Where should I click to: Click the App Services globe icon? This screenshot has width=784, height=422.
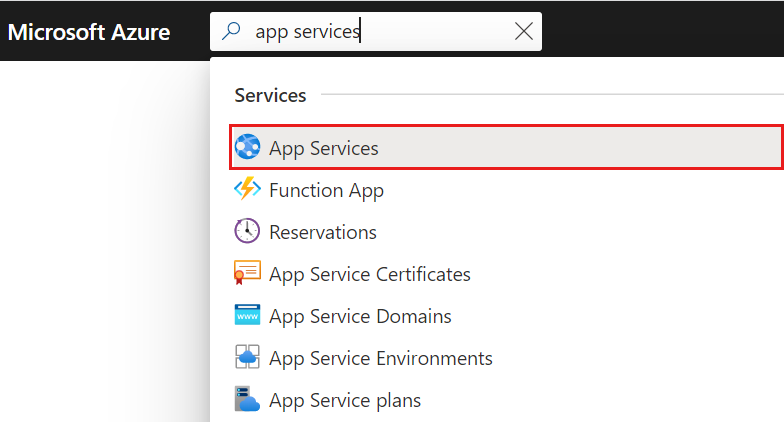click(247, 148)
